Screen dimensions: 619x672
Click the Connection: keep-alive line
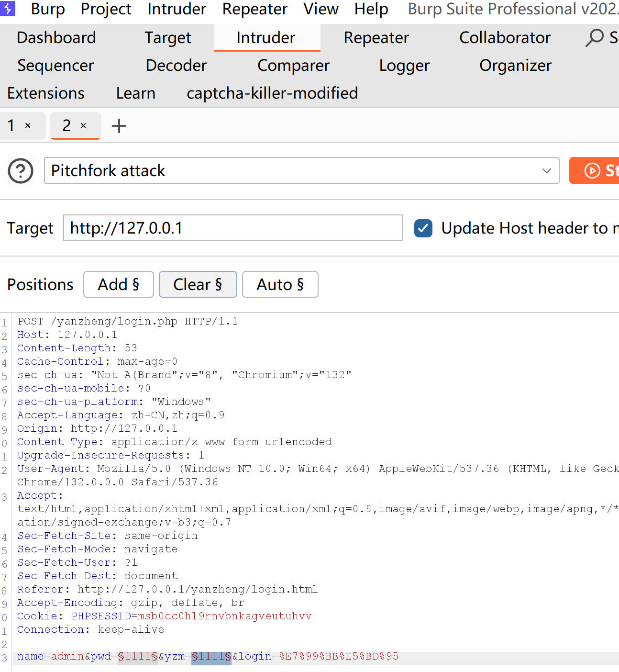(91, 629)
